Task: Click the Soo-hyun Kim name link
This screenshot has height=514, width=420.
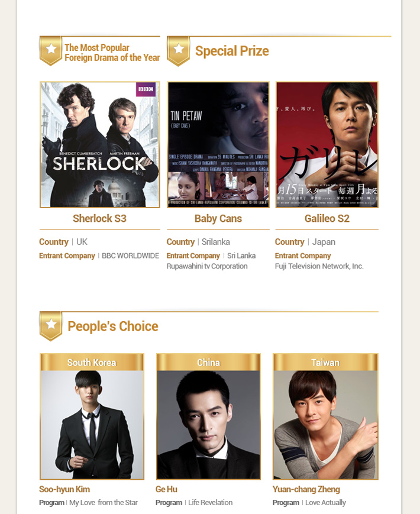Action: pyautogui.click(x=64, y=489)
